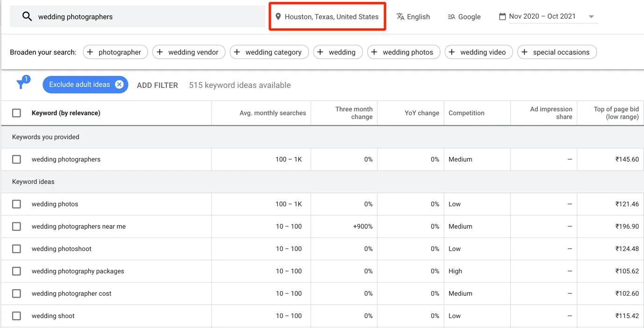Add 'photographer' broaden search chip
This screenshot has width=644, height=328.
(115, 52)
